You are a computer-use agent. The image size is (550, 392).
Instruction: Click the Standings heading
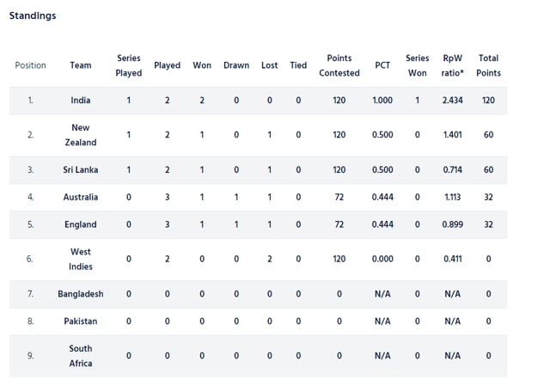tap(33, 15)
